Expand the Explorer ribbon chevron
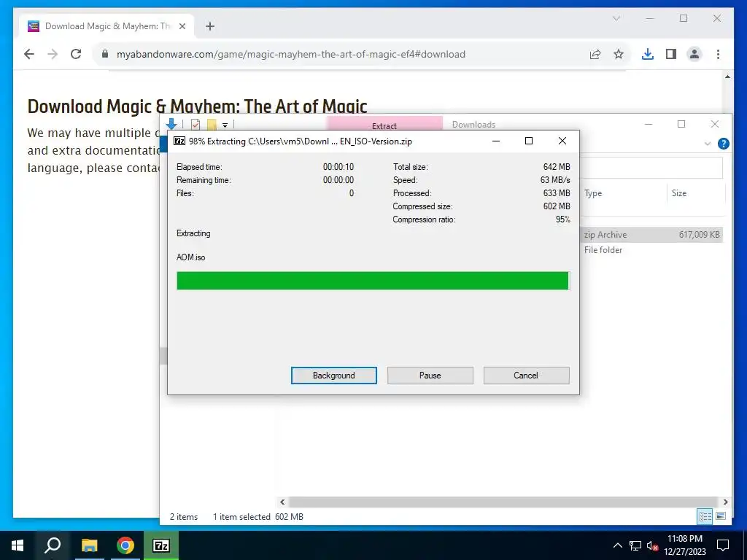Viewport: 747px width, 560px height. [708, 144]
